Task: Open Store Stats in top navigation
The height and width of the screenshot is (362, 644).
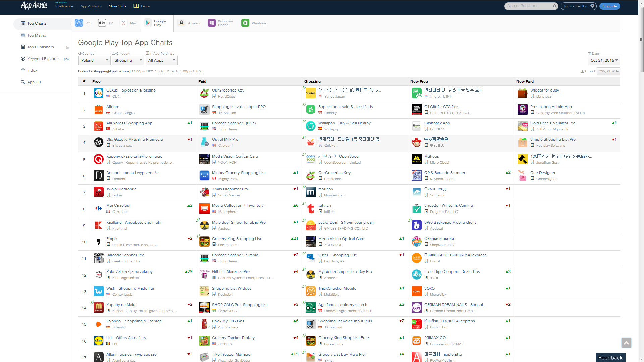Action: [x=117, y=6]
